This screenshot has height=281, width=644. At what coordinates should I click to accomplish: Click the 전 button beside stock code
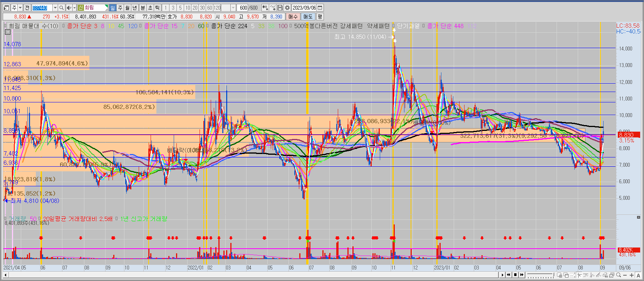tap(27, 8)
